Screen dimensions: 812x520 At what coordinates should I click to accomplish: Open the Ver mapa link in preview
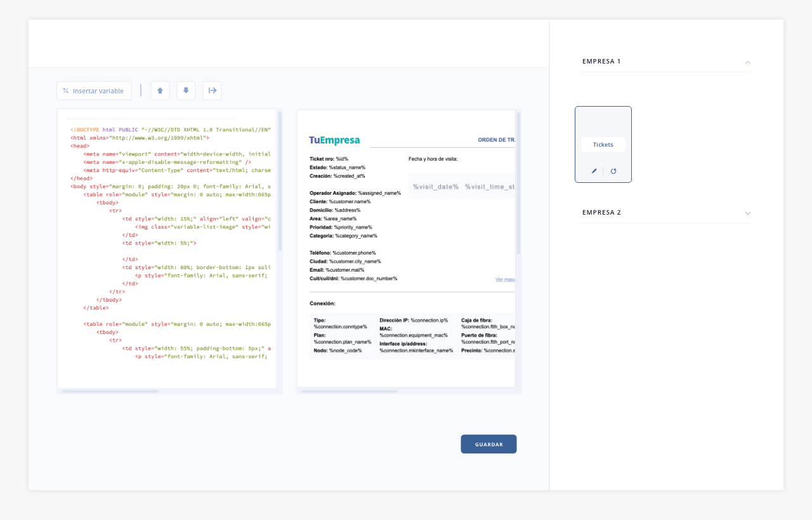[x=505, y=279]
